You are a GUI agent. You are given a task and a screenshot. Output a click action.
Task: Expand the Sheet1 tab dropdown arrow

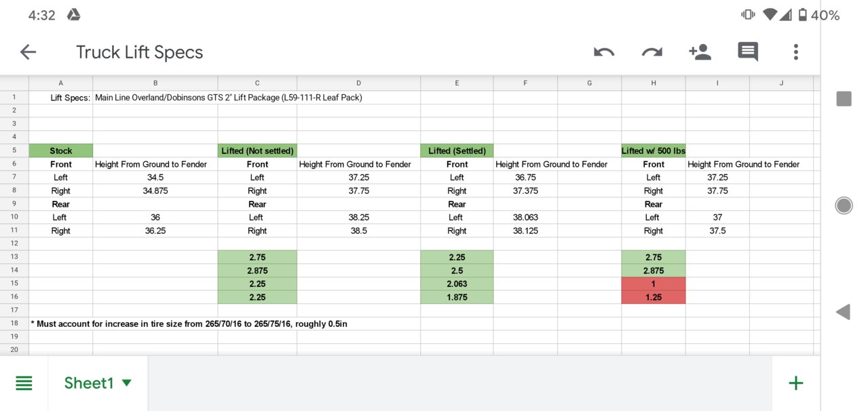click(x=126, y=383)
